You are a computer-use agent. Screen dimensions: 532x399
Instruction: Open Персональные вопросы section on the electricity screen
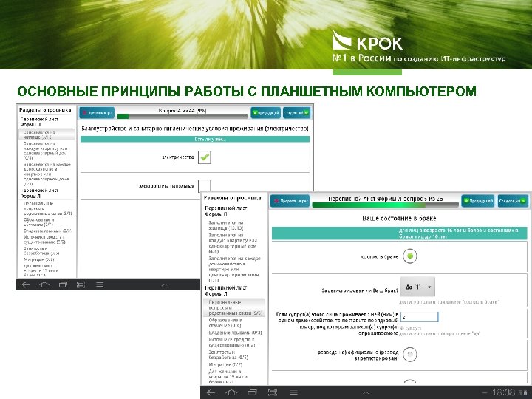pyautogui.click(x=47, y=208)
